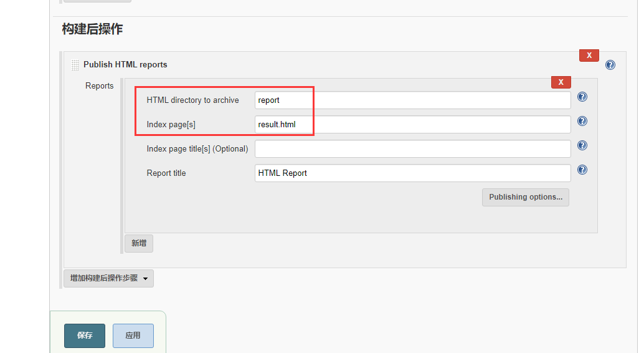Select the 构建后操作 section heading
Image resolution: width=644 pixels, height=353 pixels.
tap(92, 29)
